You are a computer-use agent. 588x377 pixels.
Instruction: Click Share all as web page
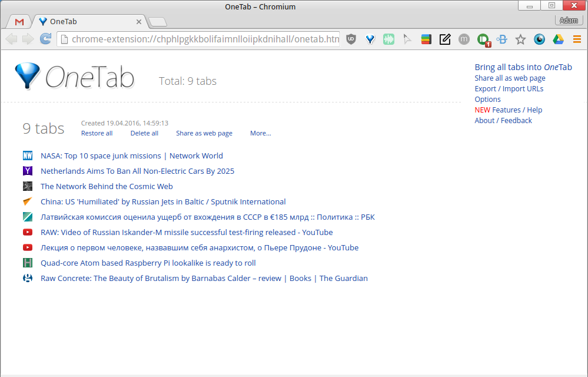pyautogui.click(x=510, y=78)
